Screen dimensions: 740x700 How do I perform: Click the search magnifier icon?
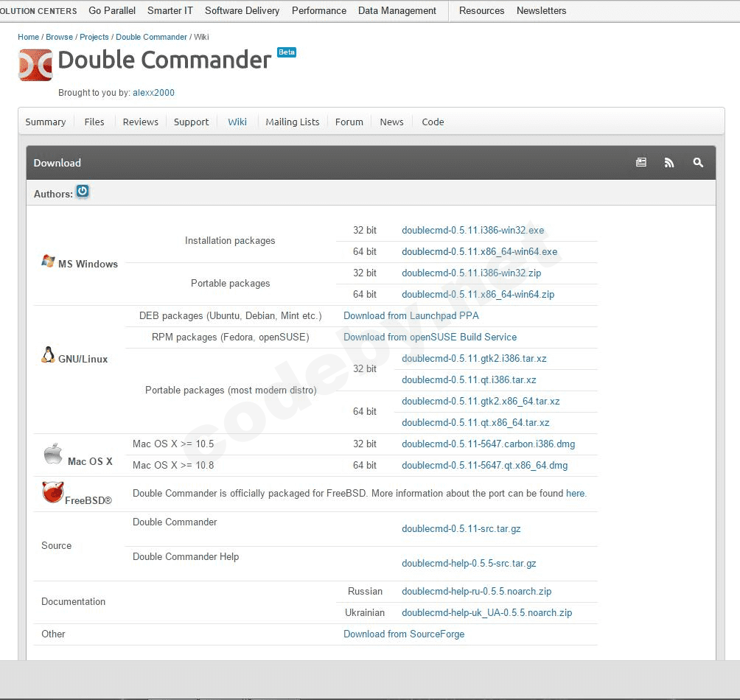point(698,163)
